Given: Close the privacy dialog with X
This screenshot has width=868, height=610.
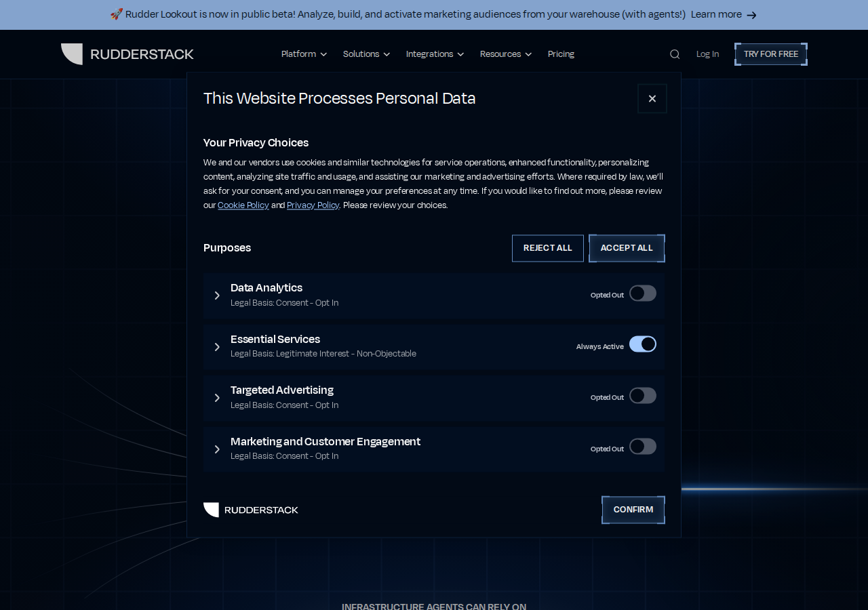Looking at the screenshot, I should coord(652,99).
